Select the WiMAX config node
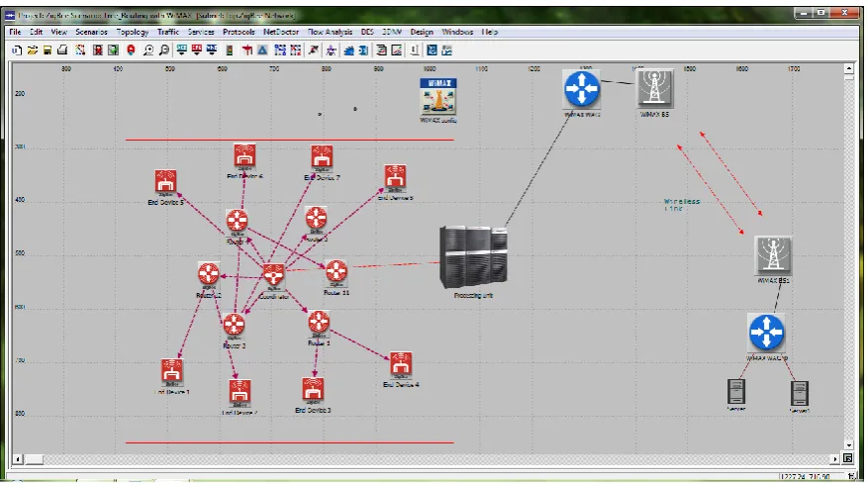The image size is (868, 487). [437, 96]
